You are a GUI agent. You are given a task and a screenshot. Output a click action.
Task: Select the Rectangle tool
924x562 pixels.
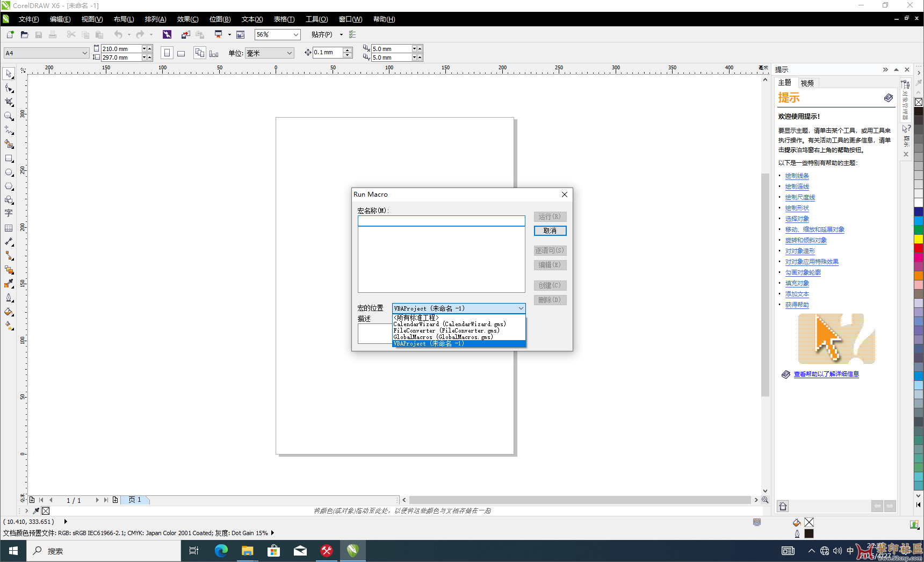click(9, 158)
